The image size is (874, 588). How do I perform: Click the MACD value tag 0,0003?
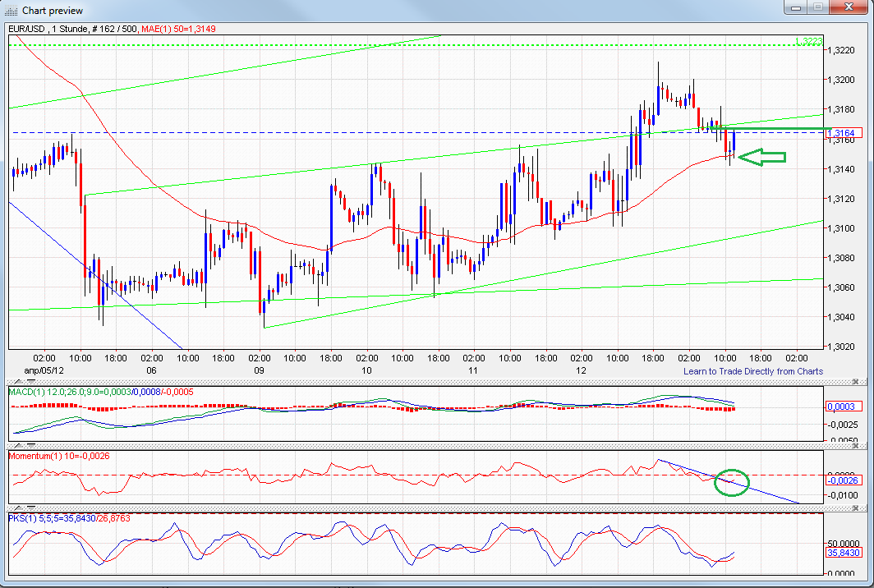pos(844,407)
